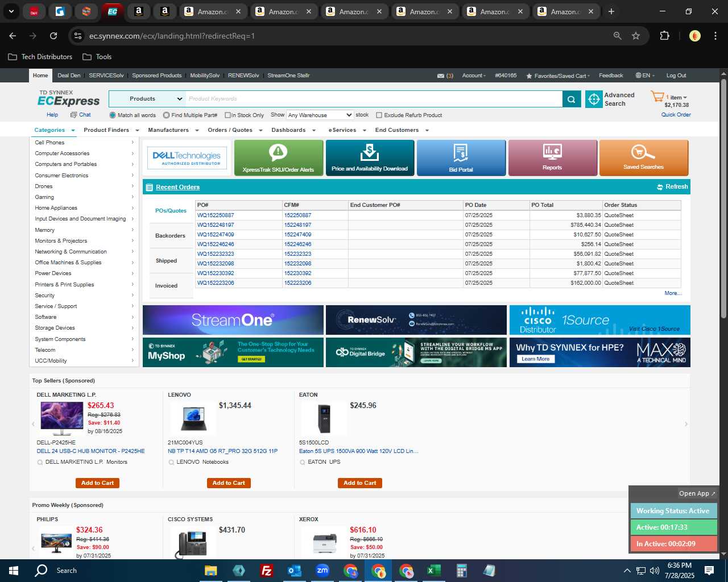The image size is (728, 582).
Task: Expand the Manufacturers menu
Action: tap(173, 130)
